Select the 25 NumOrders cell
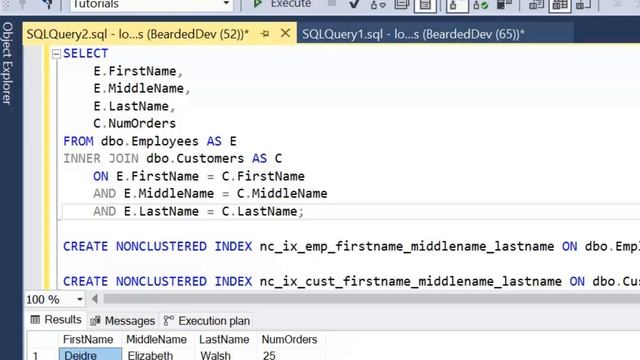 pos(291,354)
